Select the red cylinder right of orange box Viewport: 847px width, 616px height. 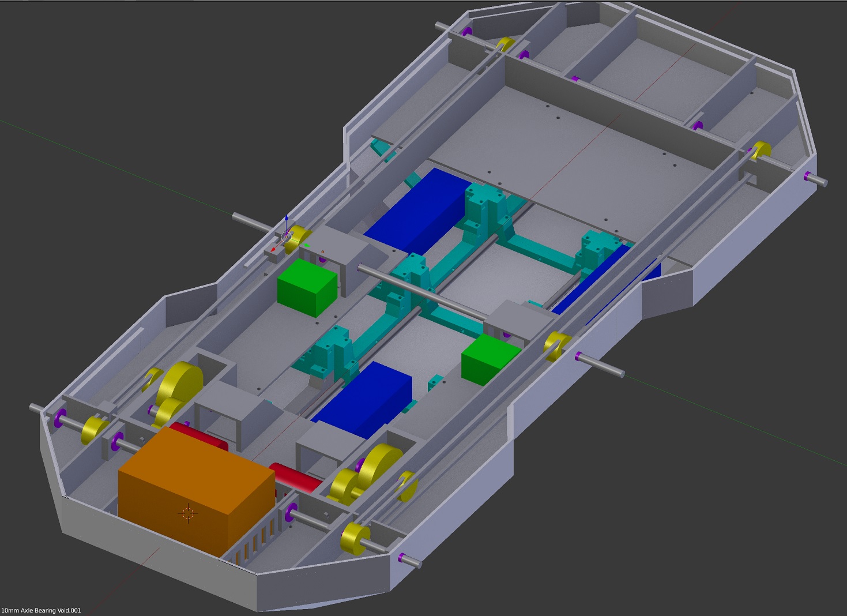point(295,476)
